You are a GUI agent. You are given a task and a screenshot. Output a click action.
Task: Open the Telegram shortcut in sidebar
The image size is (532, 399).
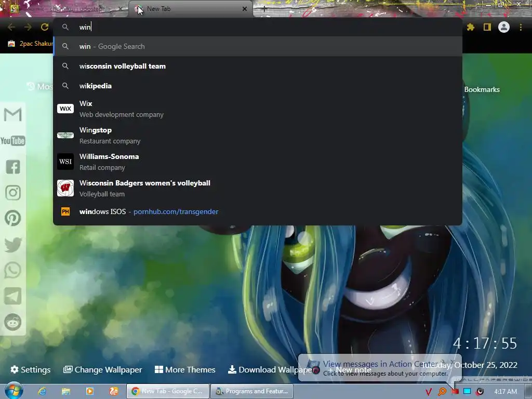pos(13,296)
